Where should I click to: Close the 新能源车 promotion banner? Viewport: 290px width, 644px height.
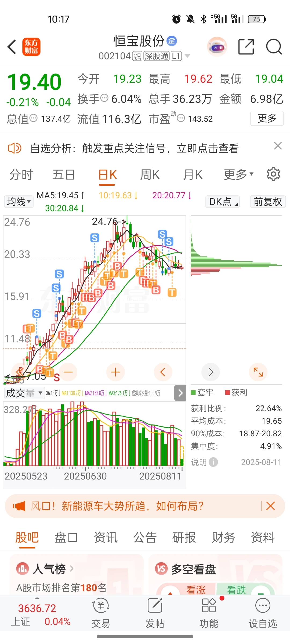pos(270,506)
